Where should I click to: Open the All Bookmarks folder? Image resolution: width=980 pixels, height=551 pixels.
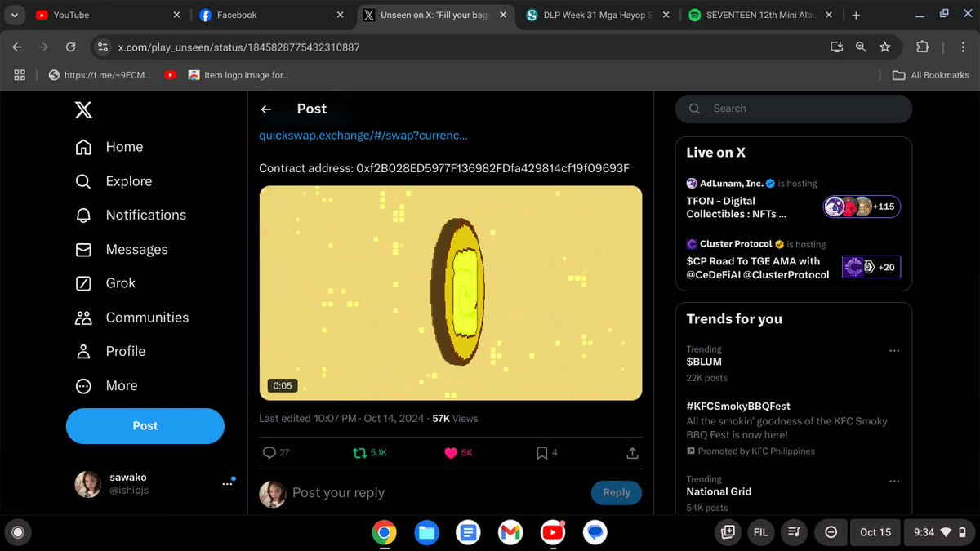930,75
